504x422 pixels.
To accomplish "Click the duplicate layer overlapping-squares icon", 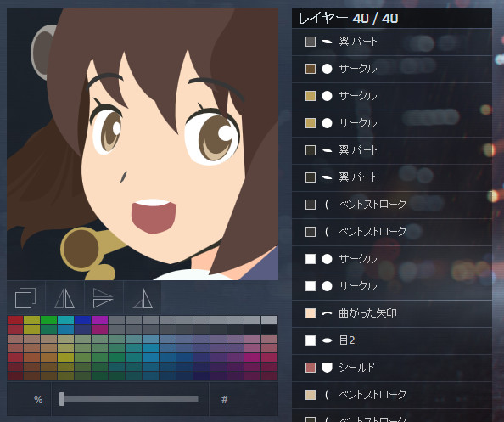I will pyautogui.click(x=25, y=298).
